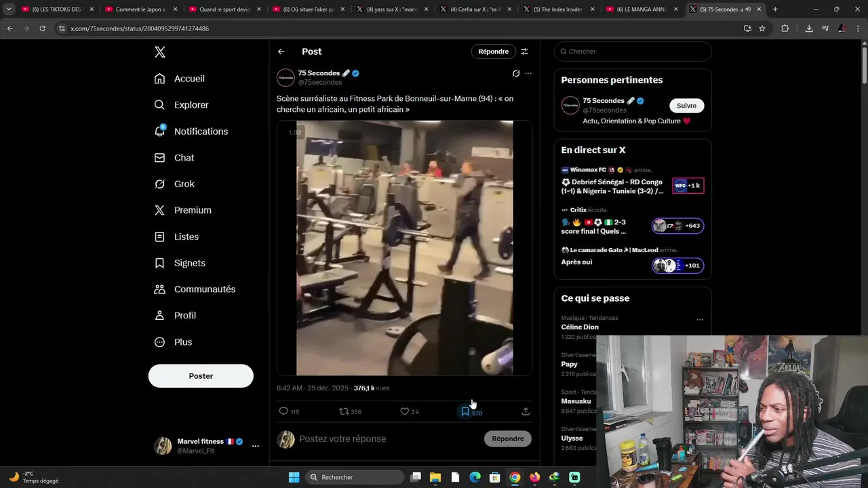Switch to Quand le sport devient tab

pyautogui.click(x=224, y=9)
